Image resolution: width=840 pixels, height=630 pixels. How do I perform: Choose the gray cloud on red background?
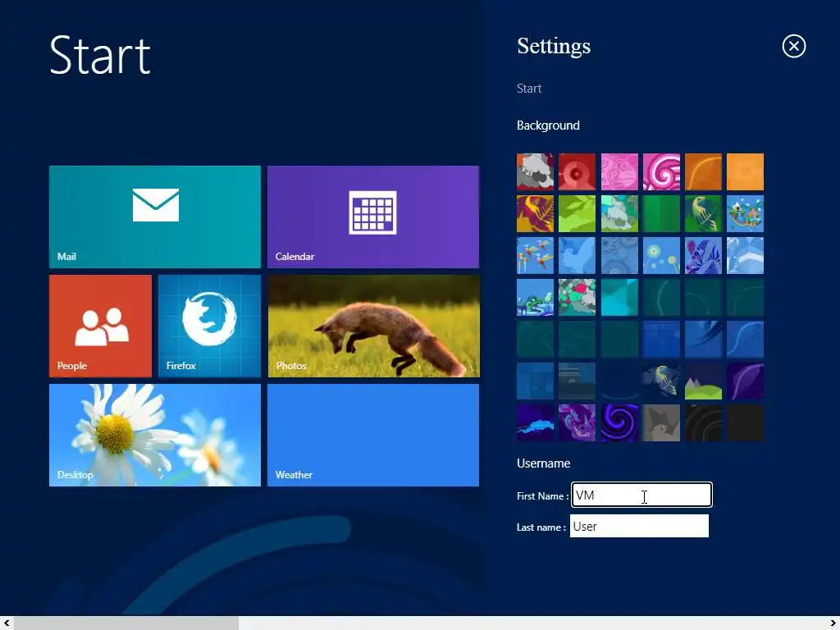(x=535, y=172)
